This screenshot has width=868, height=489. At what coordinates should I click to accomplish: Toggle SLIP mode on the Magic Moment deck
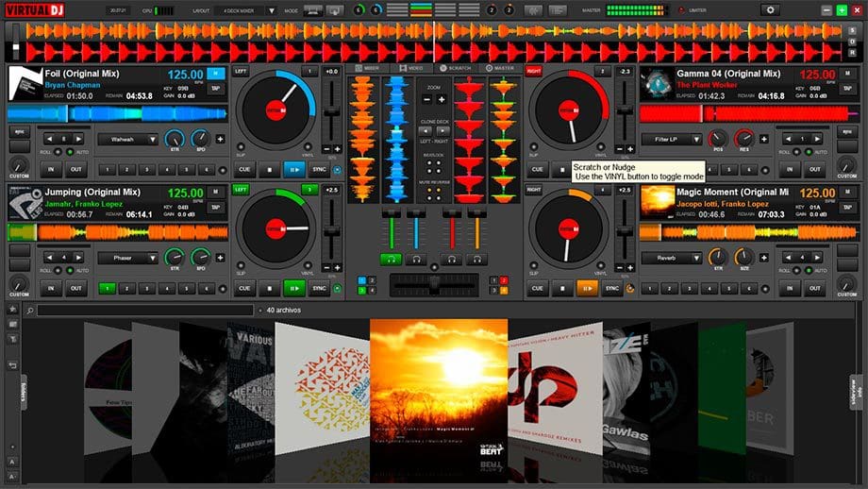534,266
